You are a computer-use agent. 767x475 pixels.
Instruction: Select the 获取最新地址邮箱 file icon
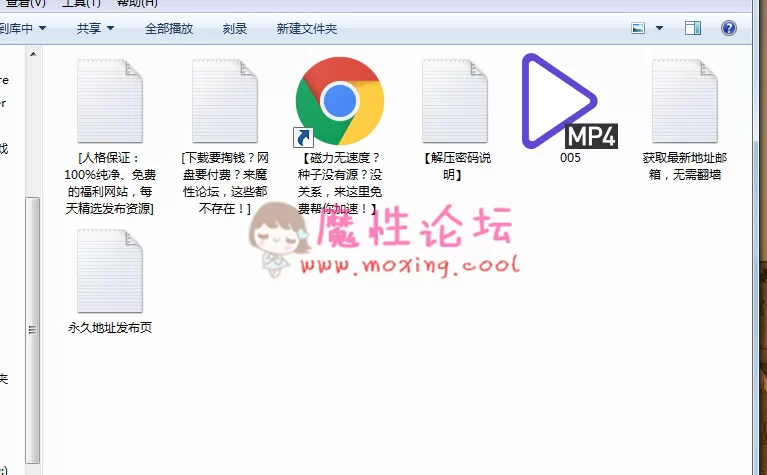coord(685,101)
